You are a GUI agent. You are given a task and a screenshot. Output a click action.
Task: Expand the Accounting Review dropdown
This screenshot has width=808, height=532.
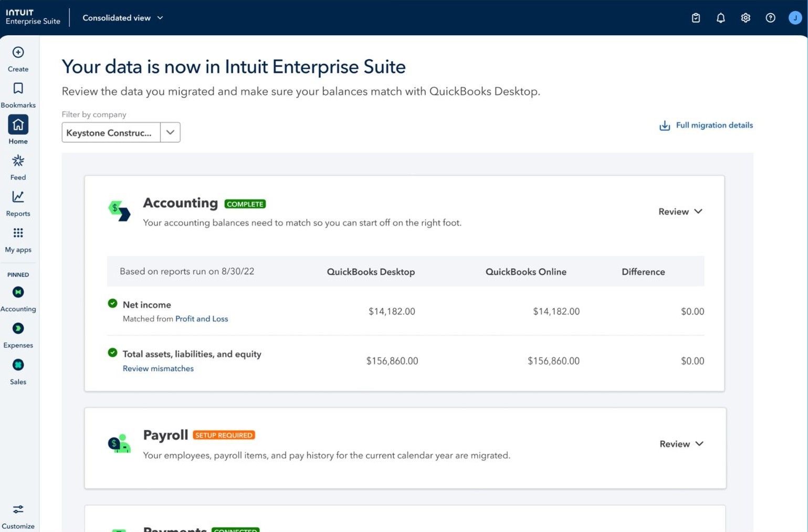(x=680, y=211)
